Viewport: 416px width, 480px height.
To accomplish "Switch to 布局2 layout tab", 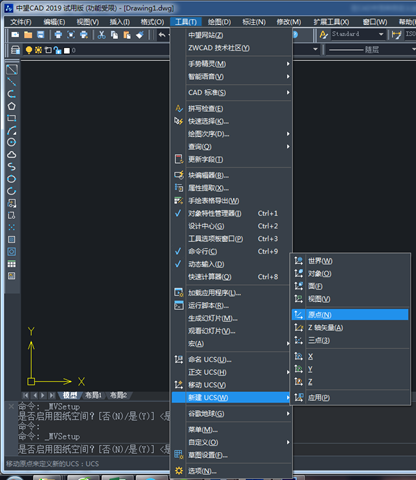I will tap(119, 395).
